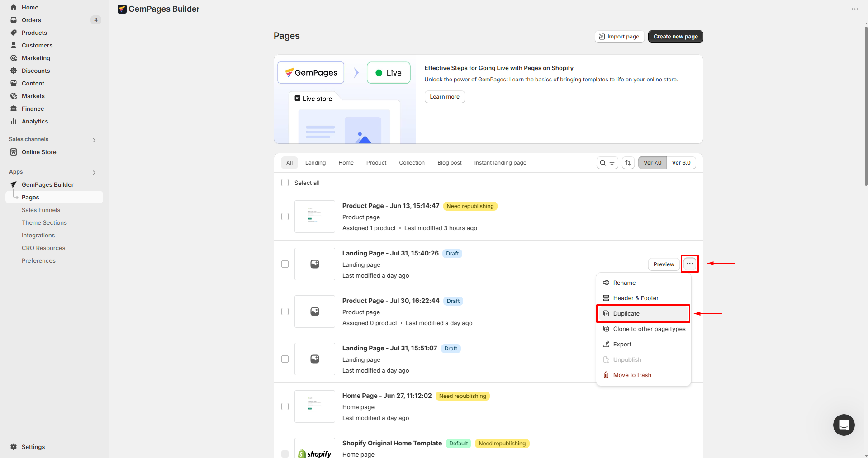The width and height of the screenshot is (868, 458).
Task: Open Online Store sales channel
Action: tap(39, 152)
